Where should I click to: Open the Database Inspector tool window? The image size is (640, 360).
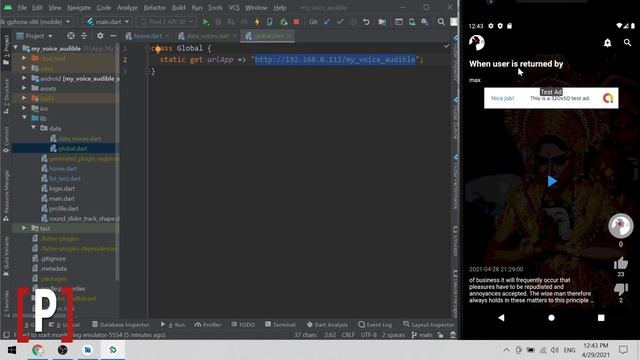point(121,325)
